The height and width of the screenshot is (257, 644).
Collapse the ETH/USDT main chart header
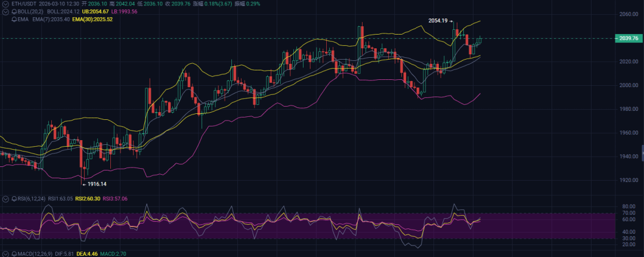6,4
